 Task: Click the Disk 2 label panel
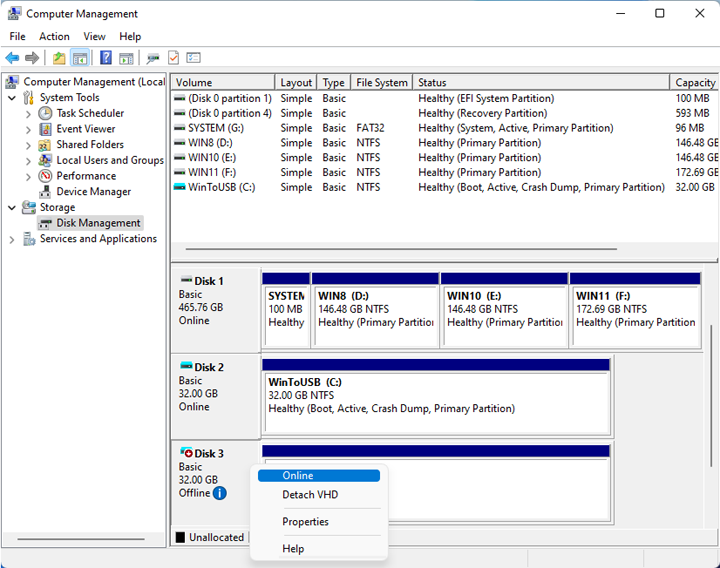(x=216, y=396)
